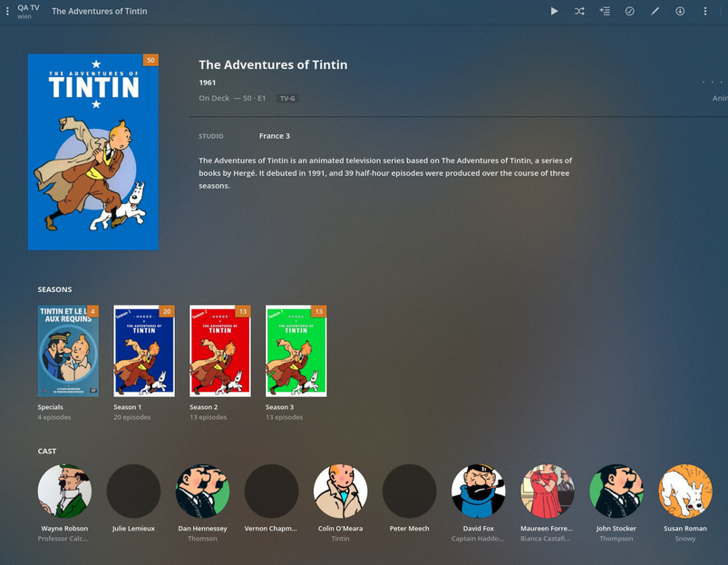Add show to playlist queue icon
The width and height of the screenshot is (728, 565).
605,11
